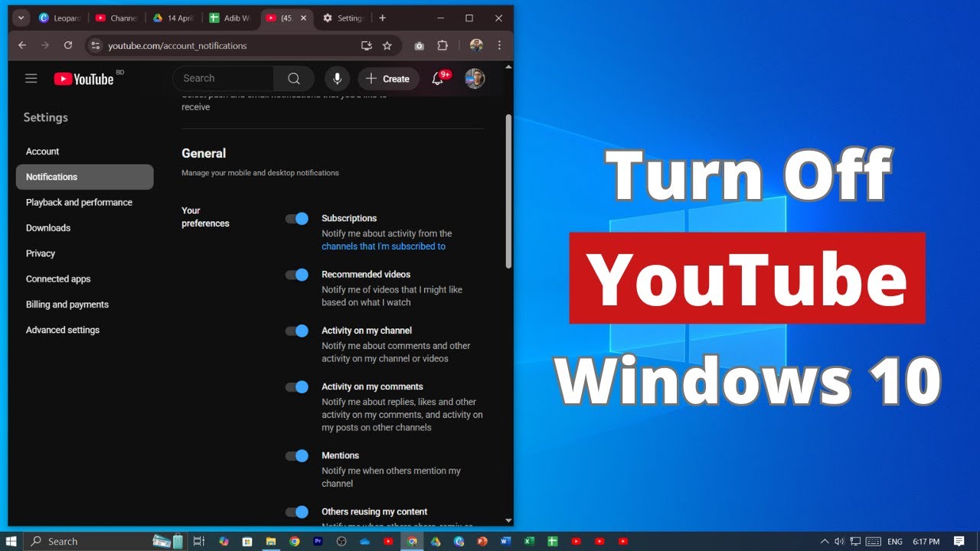980x551 pixels.
Task: Click the install app icon in address bar
Action: (x=366, y=45)
